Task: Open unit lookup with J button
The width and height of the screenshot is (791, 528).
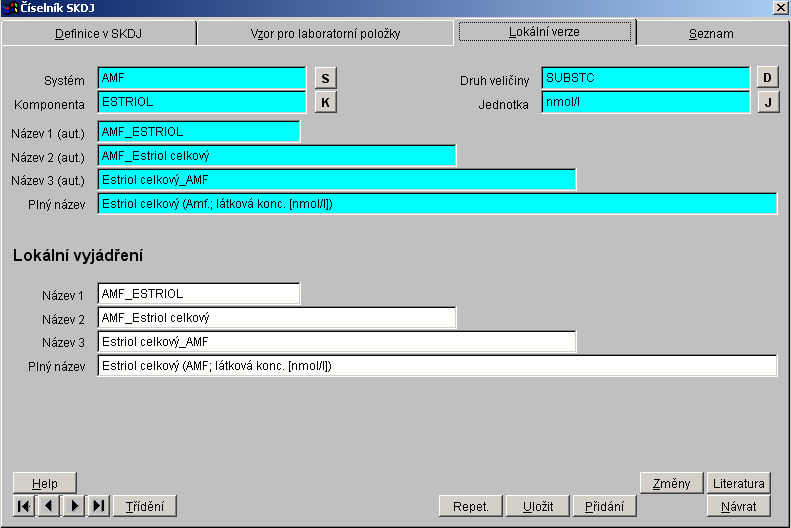Action: click(767, 102)
